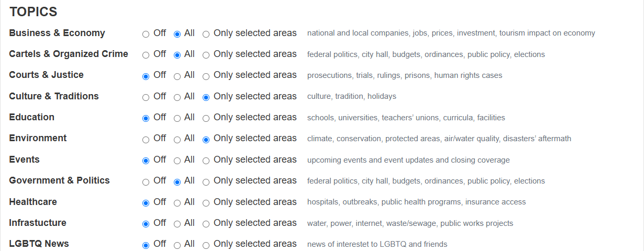Set Events topic to All
This screenshot has height=251, width=644.
tap(177, 161)
